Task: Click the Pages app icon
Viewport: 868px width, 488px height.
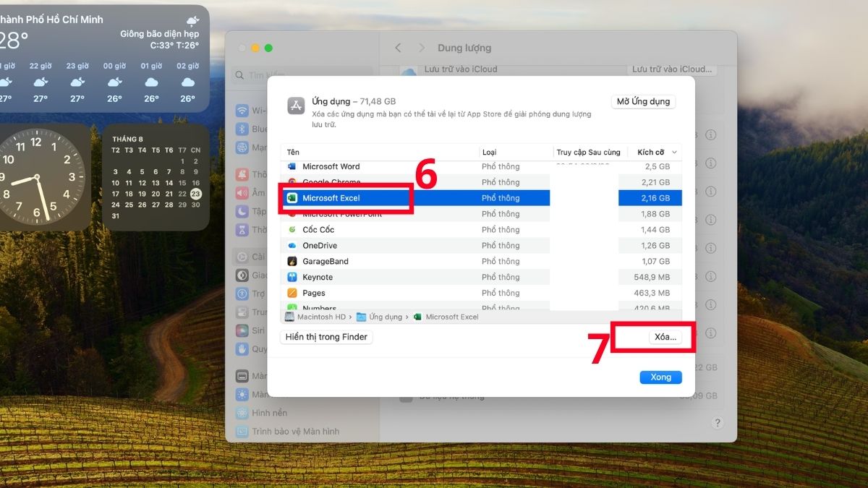Action: [x=292, y=293]
